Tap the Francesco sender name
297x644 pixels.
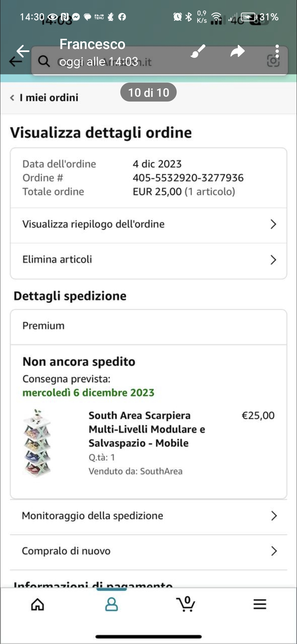[92, 44]
